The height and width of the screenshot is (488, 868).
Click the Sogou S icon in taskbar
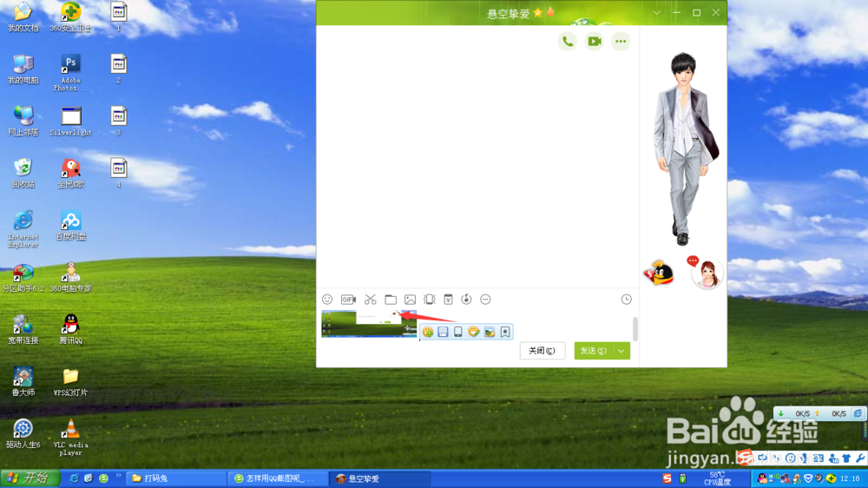[x=667, y=478]
